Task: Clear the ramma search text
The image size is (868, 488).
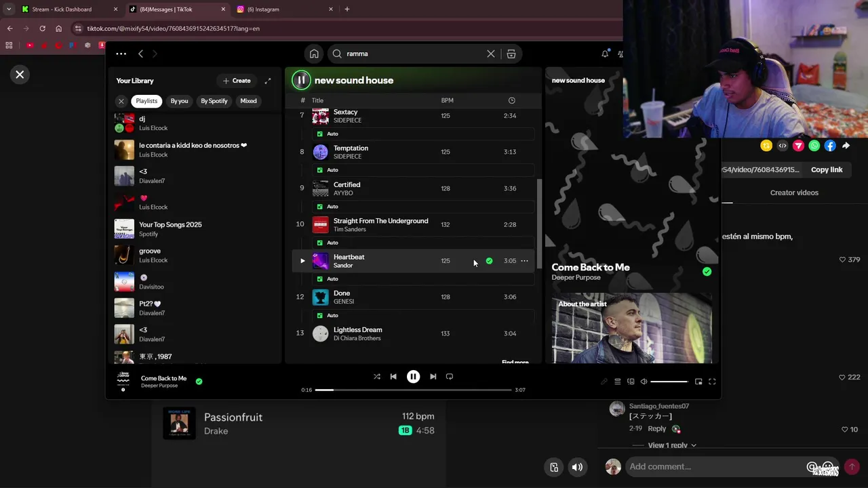Action: [x=491, y=54]
